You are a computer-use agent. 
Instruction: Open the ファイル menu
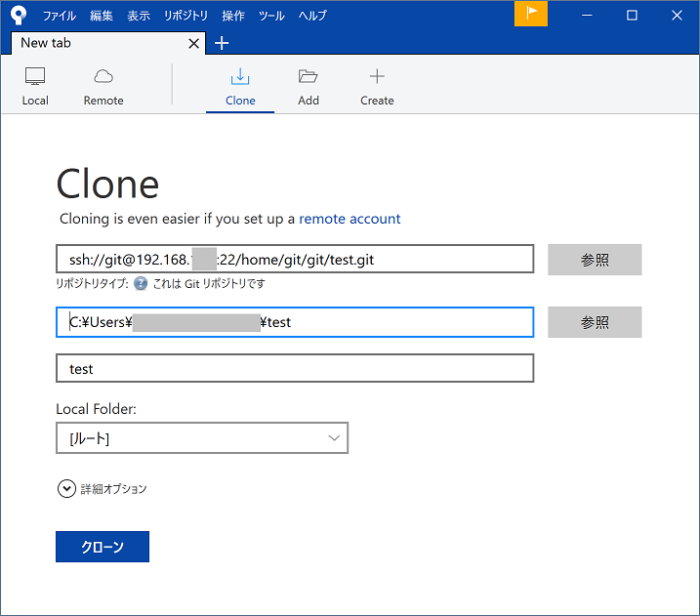point(60,16)
